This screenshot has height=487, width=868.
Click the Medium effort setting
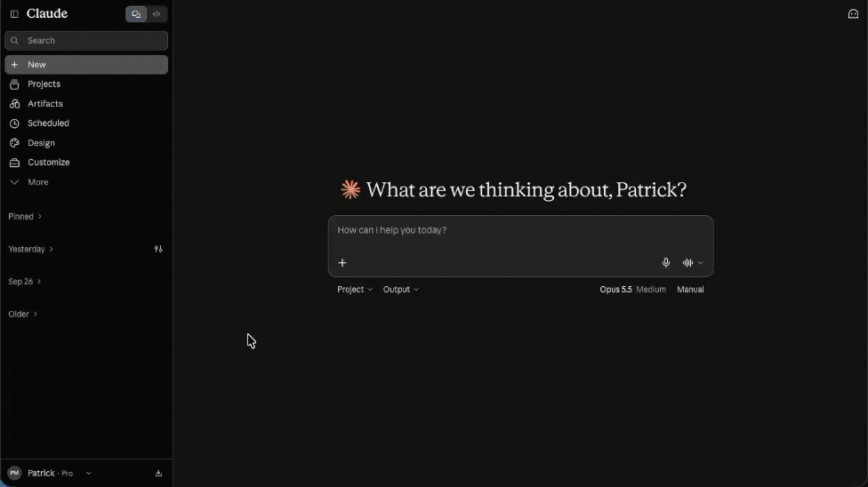point(651,290)
